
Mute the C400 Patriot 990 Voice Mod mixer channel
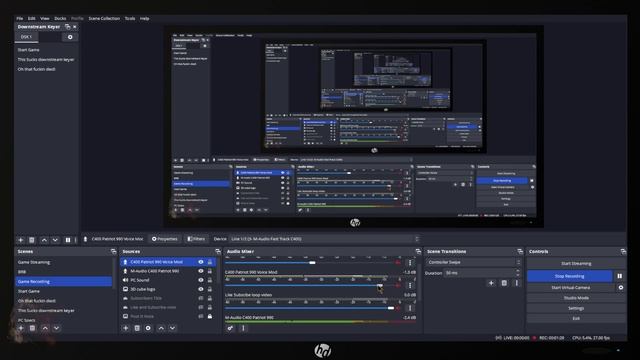coord(398,285)
